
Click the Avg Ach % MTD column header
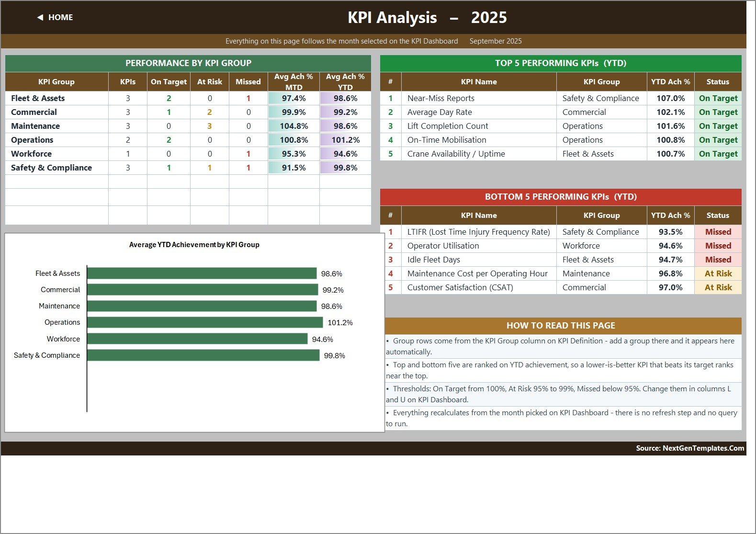coord(293,82)
